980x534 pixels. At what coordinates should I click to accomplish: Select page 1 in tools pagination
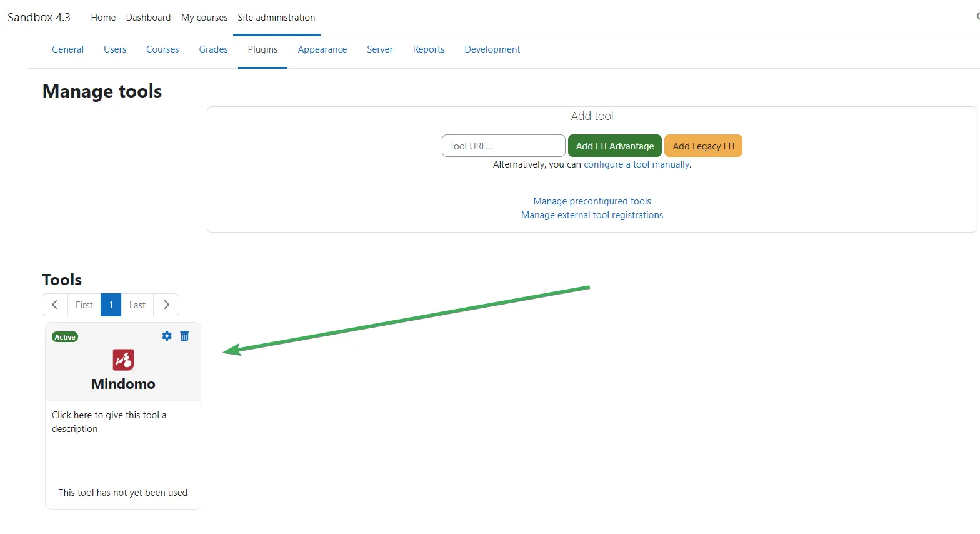111,305
